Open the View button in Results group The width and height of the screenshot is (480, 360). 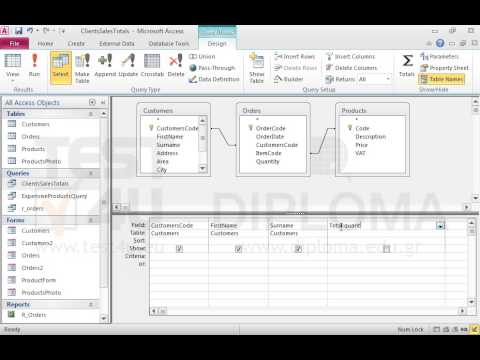coord(13,68)
